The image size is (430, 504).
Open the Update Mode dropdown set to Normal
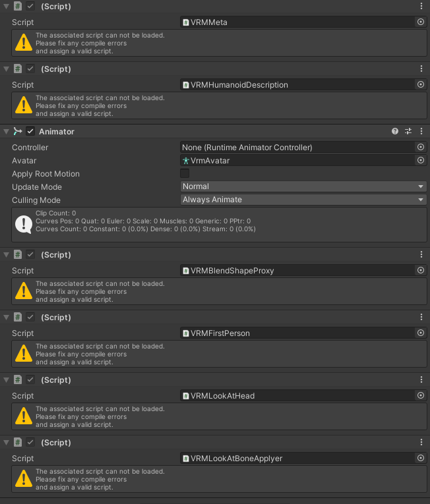click(x=303, y=187)
